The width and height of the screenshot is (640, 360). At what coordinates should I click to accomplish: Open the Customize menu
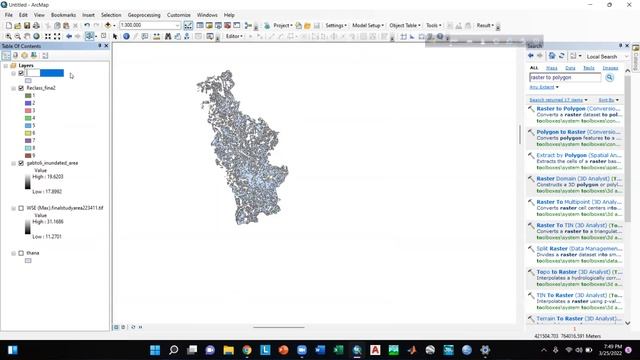pos(179,15)
